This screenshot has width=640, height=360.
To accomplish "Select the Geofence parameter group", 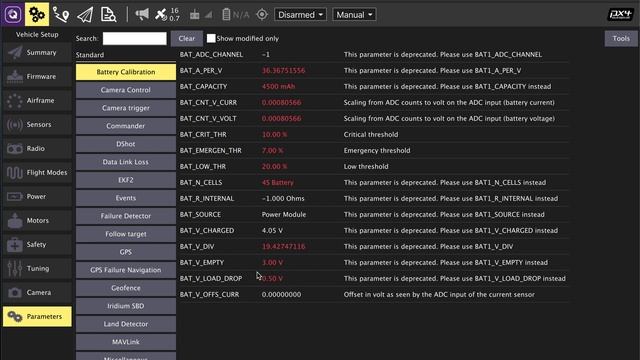I will pyautogui.click(x=126, y=288).
